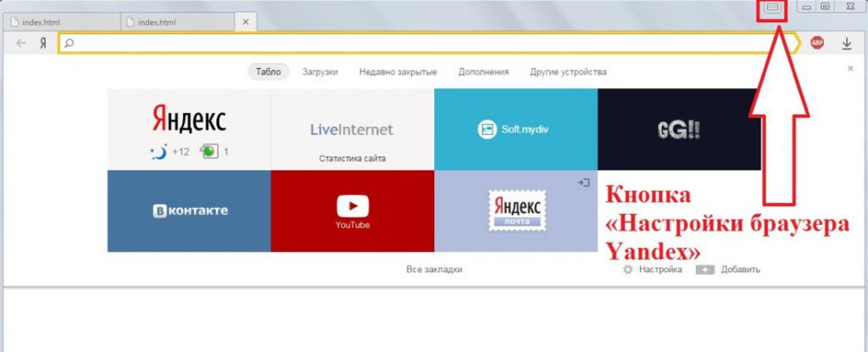Screen dimensions: 868x352
Task: Switch to first index.html tab
Action: point(61,22)
